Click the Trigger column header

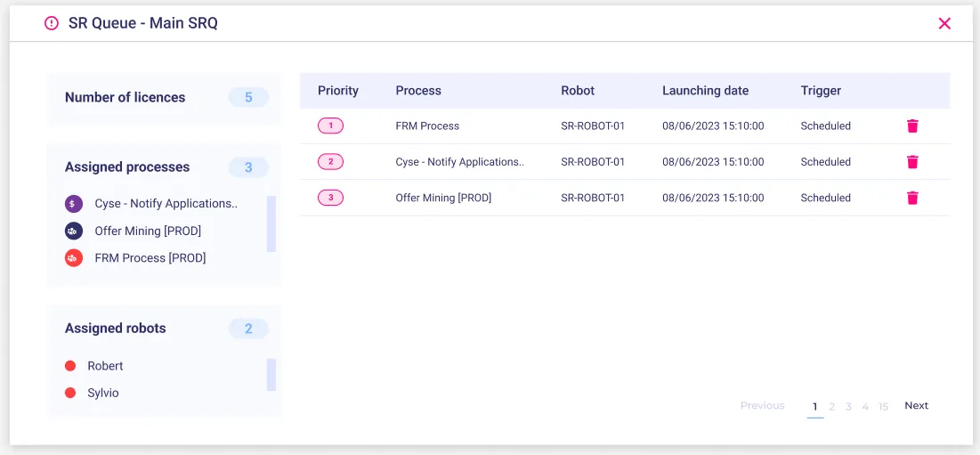tap(821, 91)
